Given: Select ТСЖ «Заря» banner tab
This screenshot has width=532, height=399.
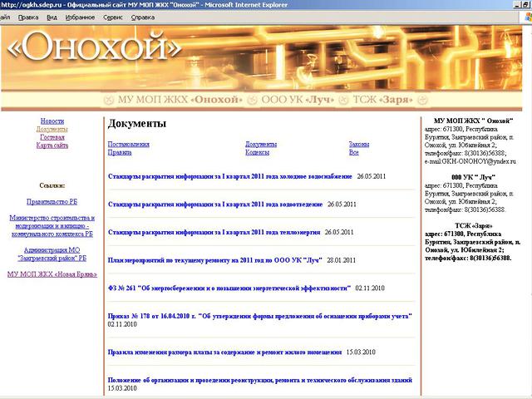Looking at the screenshot, I should [x=382, y=100].
